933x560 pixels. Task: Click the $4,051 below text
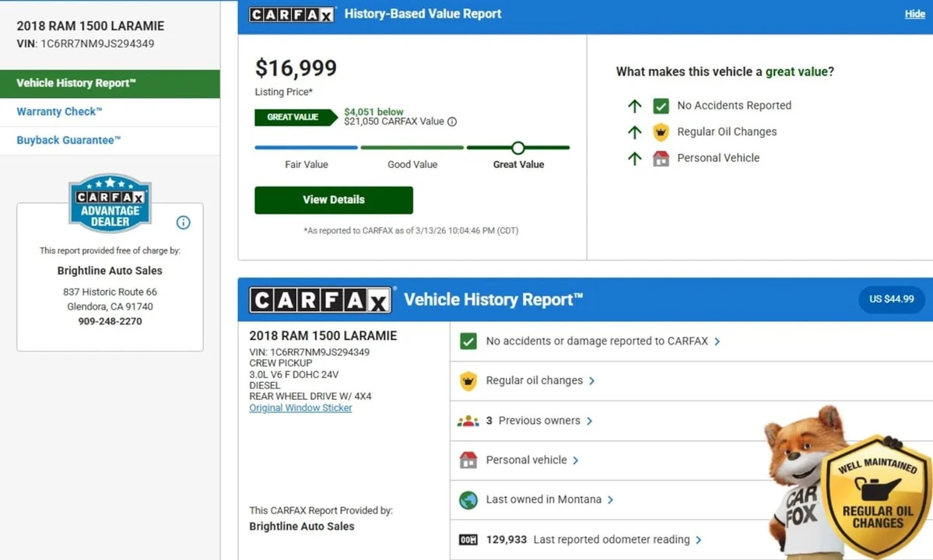coord(374,112)
